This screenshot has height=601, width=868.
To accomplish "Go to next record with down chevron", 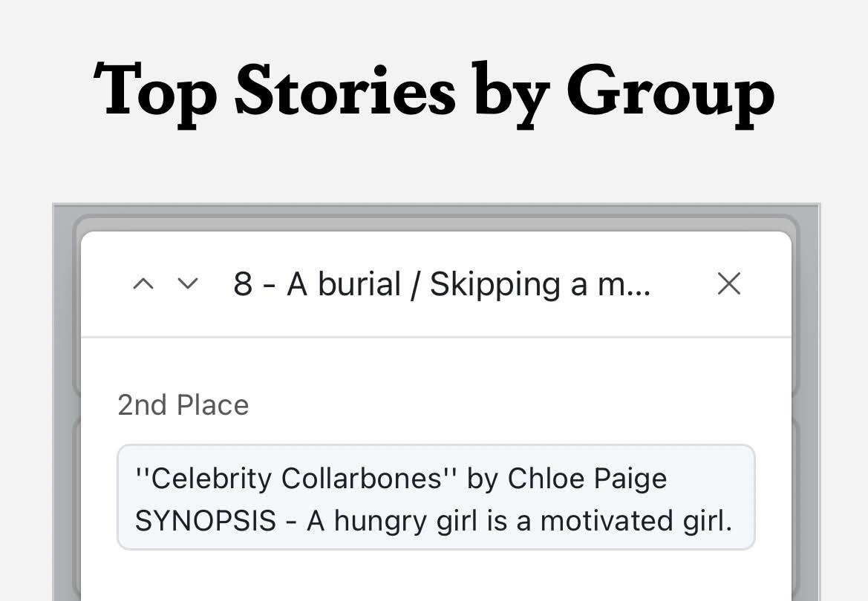I will pyautogui.click(x=188, y=283).
